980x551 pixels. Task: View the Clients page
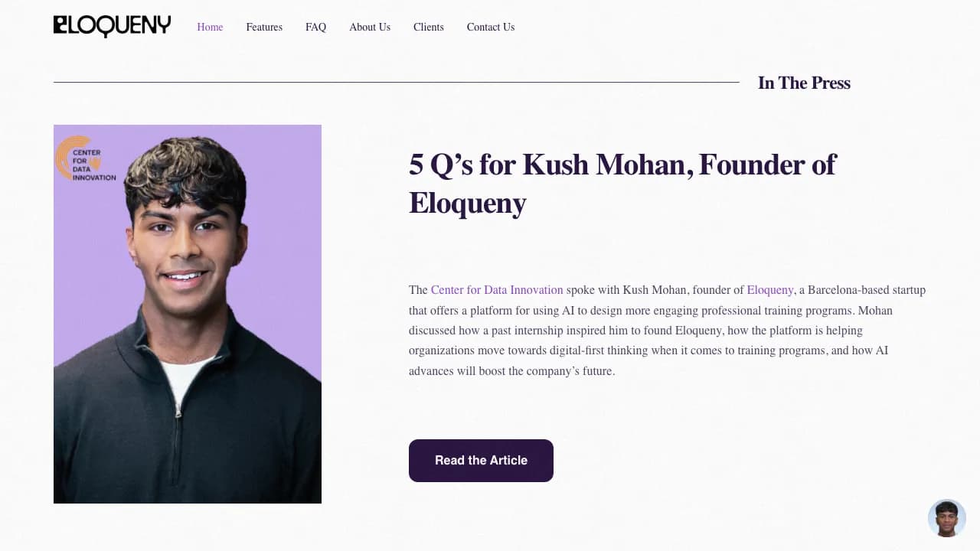click(x=428, y=27)
